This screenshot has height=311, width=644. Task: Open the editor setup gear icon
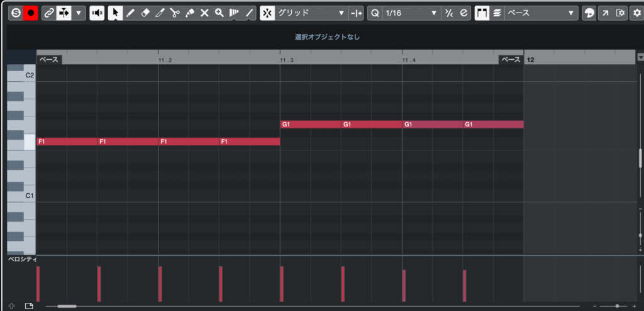coord(636,13)
